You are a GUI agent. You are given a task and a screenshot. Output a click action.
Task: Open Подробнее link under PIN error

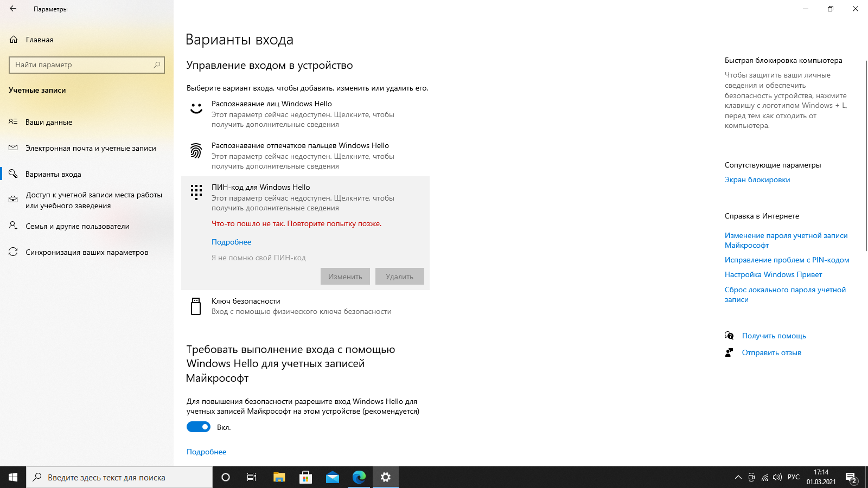tap(231, 242)
